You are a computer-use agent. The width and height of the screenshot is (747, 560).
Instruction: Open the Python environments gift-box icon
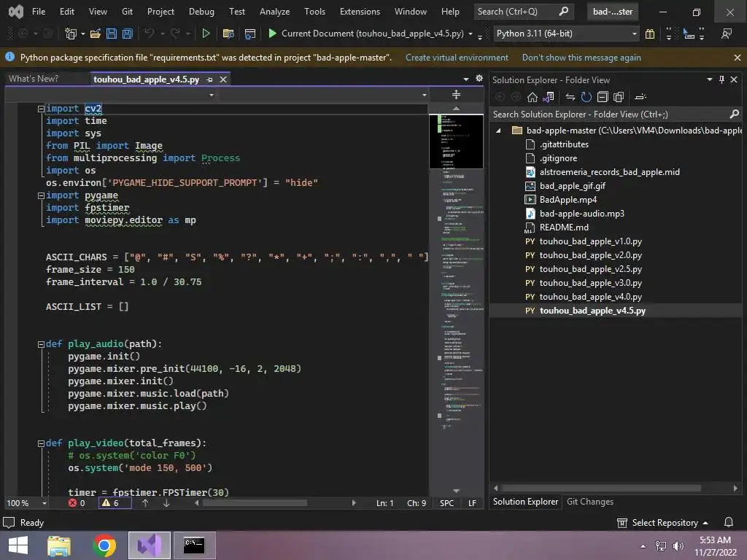tap(650, 34)
